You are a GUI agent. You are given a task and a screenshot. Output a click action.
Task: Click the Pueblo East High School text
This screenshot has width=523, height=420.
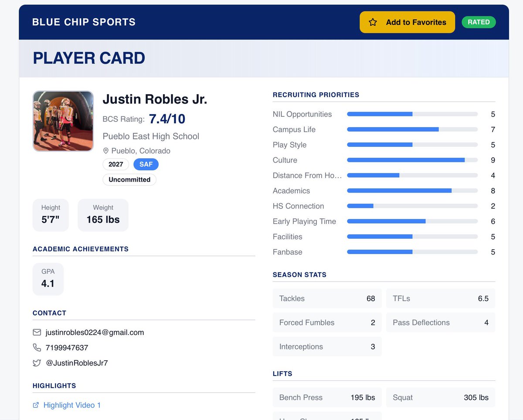pos(151,136)
